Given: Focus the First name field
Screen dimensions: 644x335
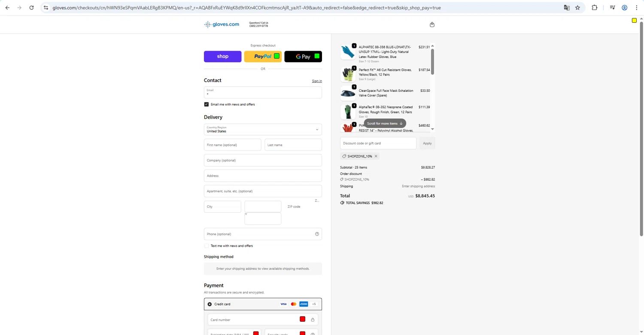Looking at the screenshot, I should pyautogui.click(x=232, y=145).
